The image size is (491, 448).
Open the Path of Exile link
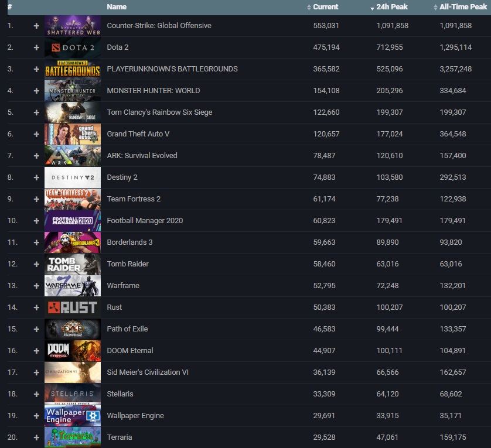click(128, 329)
